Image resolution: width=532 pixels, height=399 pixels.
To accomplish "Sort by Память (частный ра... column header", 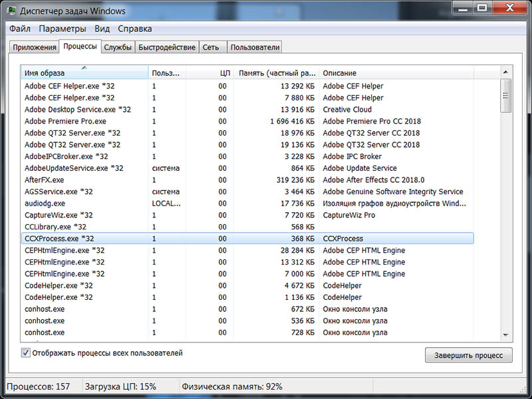I will (x=276, y=72).
